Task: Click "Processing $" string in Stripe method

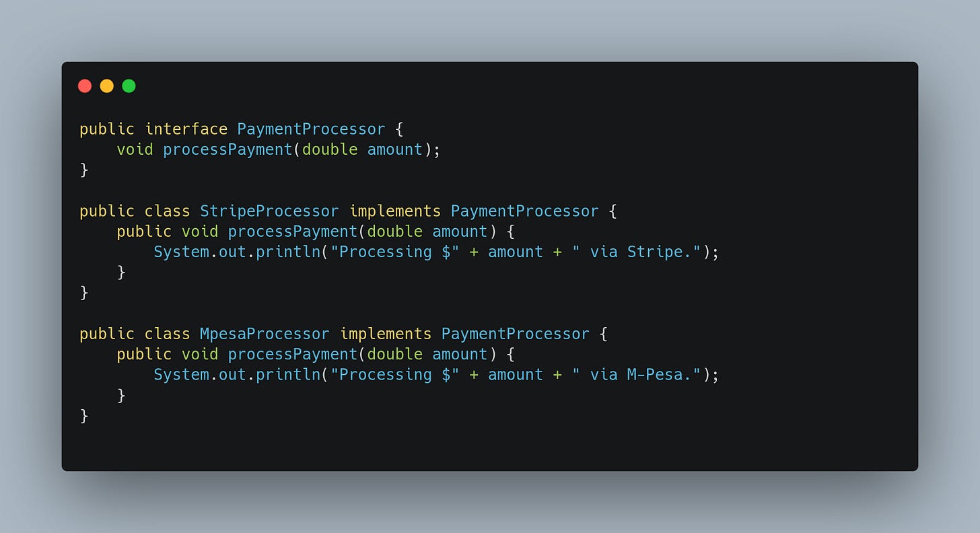Action: click(x=395, y=252)
